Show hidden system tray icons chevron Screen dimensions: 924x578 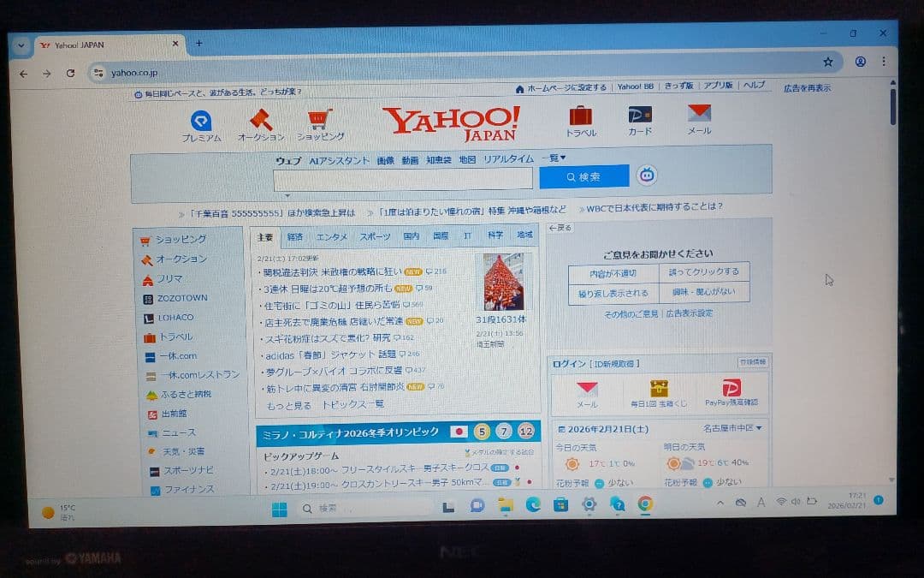click(720, 503)
